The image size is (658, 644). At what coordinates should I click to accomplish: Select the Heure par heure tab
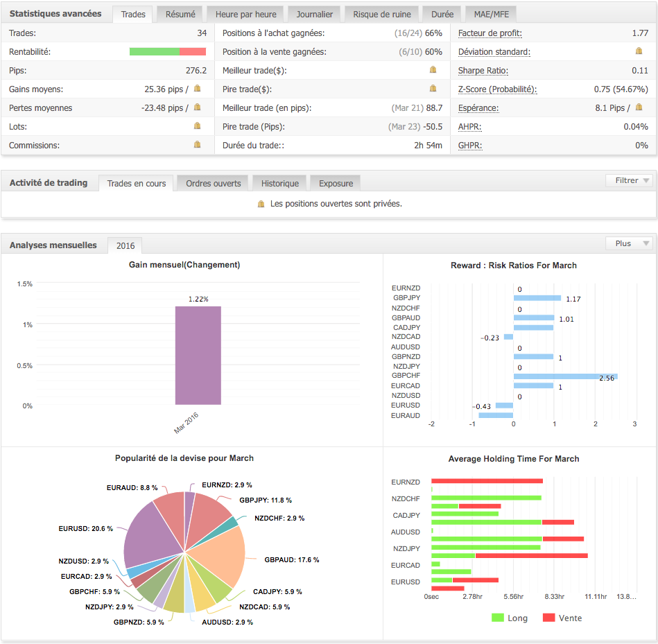coord(245,14)
